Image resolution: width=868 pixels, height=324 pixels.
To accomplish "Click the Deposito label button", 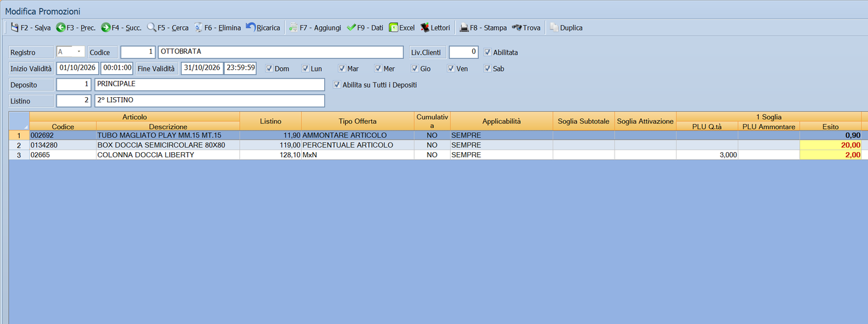I will [x=31, y=84].
